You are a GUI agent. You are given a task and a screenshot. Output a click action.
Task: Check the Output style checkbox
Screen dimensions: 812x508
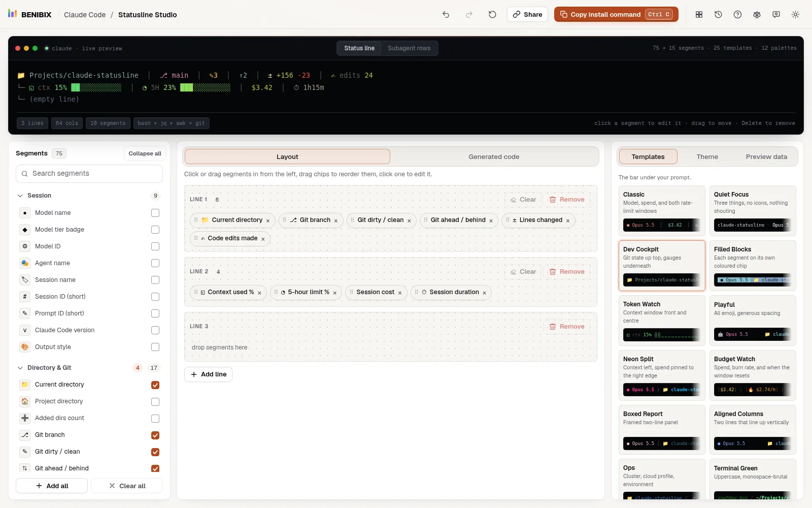[x=155, y=347]
